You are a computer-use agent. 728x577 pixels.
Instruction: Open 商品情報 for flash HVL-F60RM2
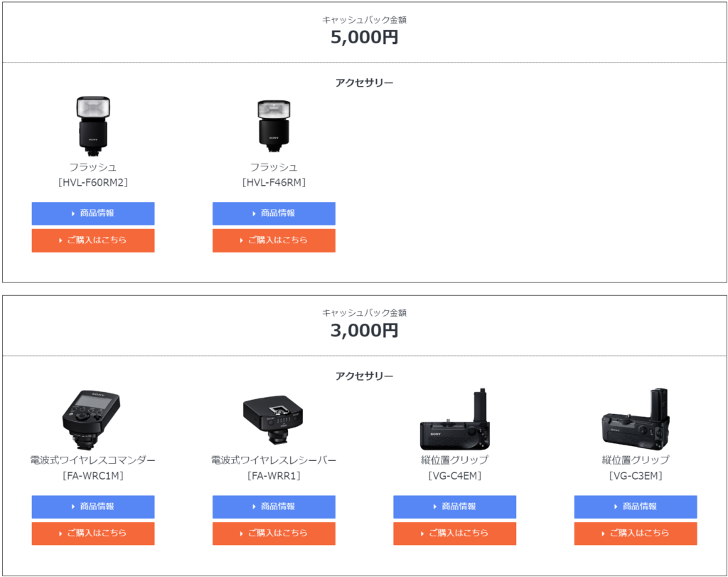point(93,213)
